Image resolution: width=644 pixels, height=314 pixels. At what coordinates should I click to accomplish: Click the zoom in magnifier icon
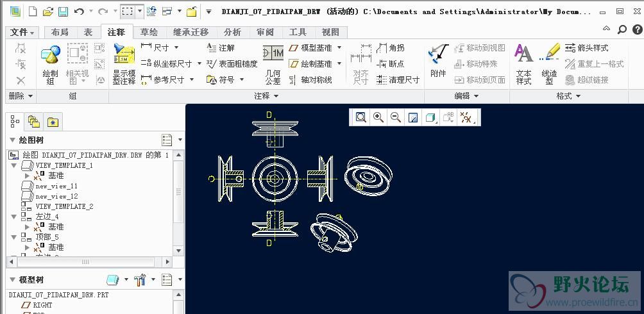tap(378, 118)
